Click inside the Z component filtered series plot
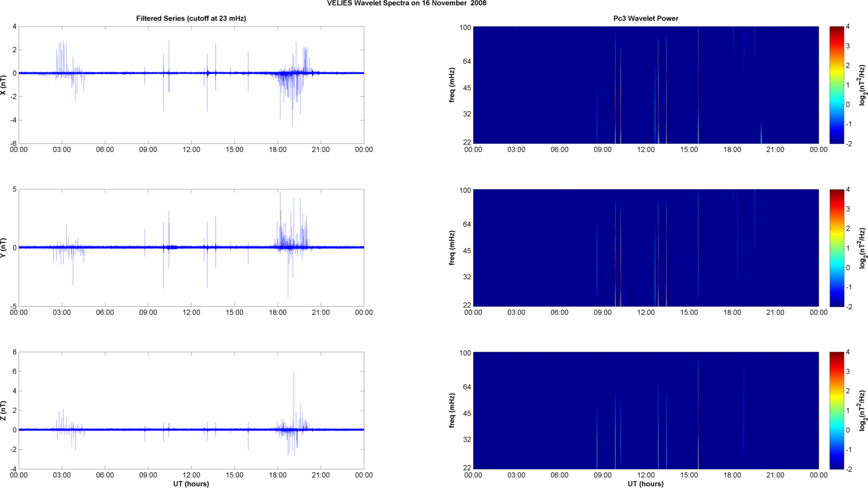The image size is (868, 488). [191, 411]
